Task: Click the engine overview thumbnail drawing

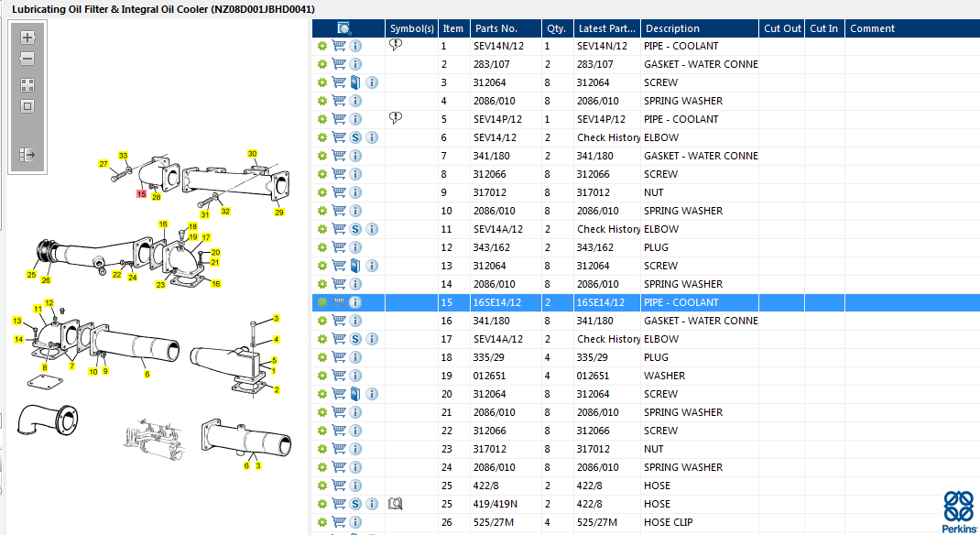Action: click(x=154, y=438)
